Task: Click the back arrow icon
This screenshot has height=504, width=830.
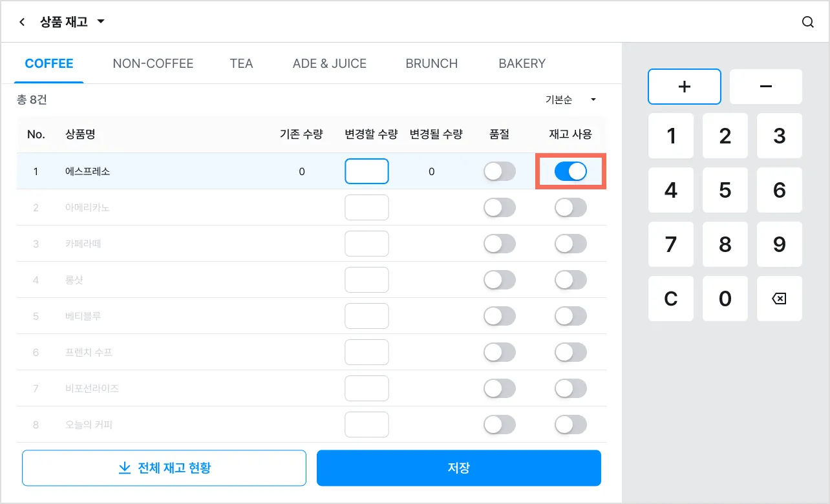Action: [x=22, y=22]
